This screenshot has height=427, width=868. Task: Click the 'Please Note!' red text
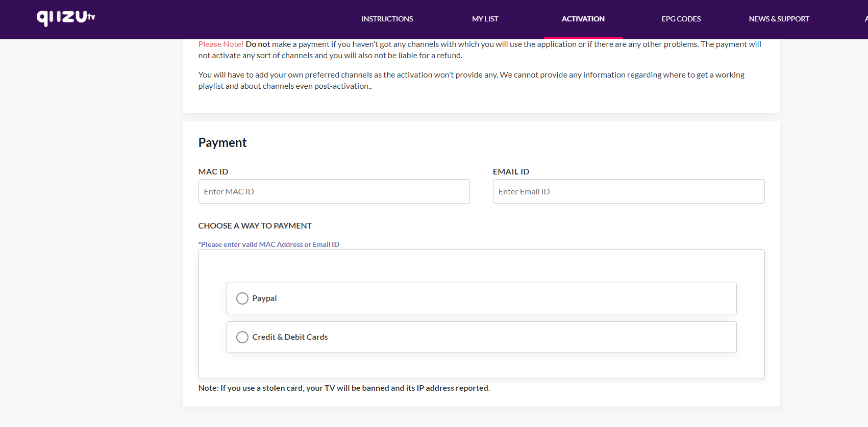pyautogui.click(x=221, y=44)
